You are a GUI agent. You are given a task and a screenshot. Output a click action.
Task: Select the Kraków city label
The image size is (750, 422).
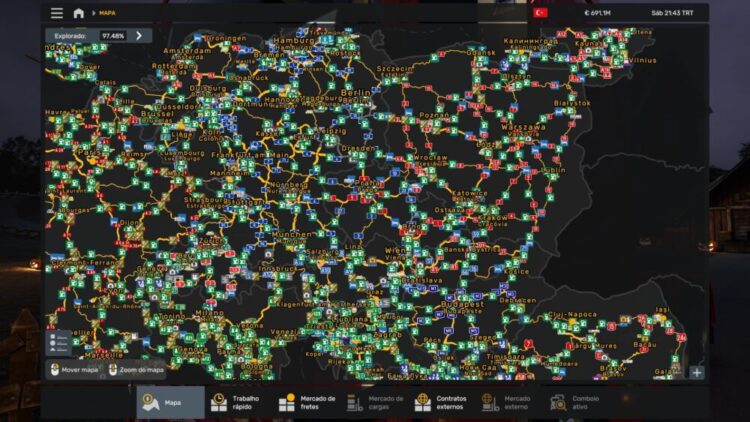click(492, 218)
